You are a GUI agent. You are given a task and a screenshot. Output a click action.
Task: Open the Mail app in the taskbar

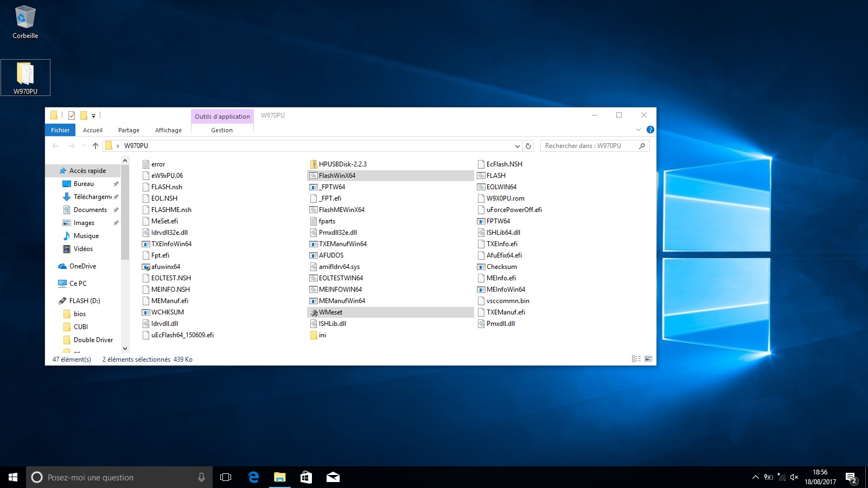(333, 477)
